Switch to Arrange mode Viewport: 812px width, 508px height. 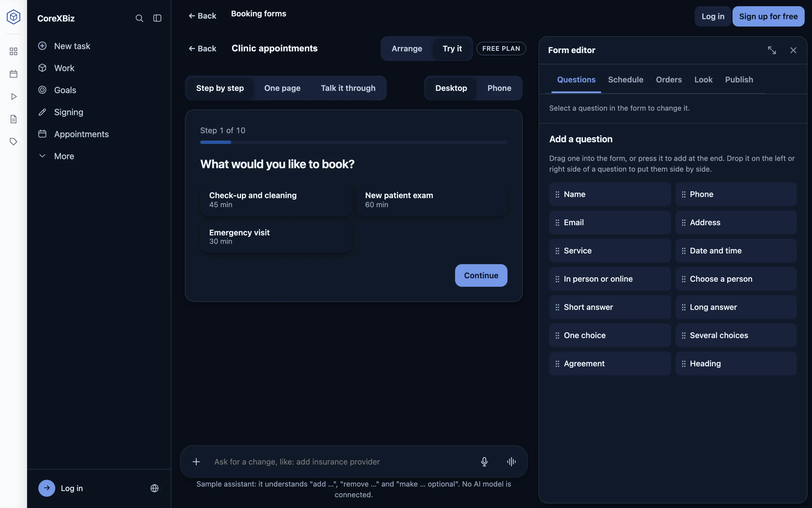407,49
